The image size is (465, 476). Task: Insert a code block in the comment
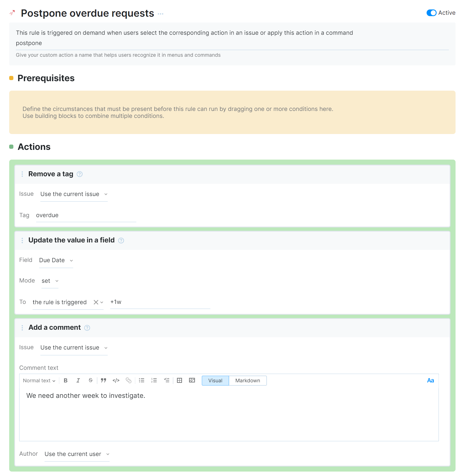(116, 380)
